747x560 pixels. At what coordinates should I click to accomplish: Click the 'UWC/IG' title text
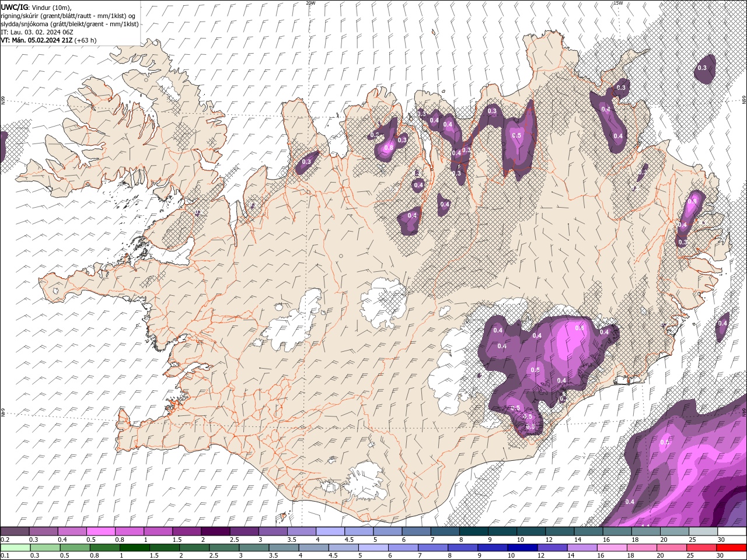coord(14,6)
